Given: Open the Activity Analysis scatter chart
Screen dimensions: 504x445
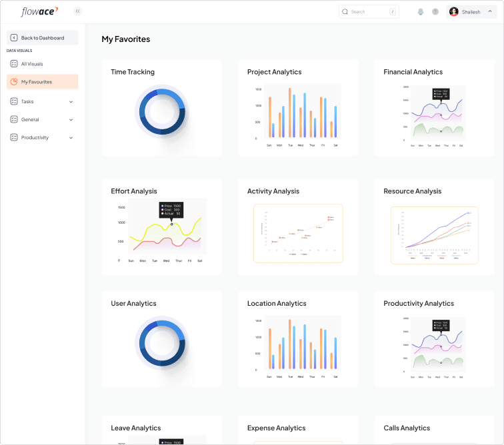Looking at the screenshot, I should point(298,233).
